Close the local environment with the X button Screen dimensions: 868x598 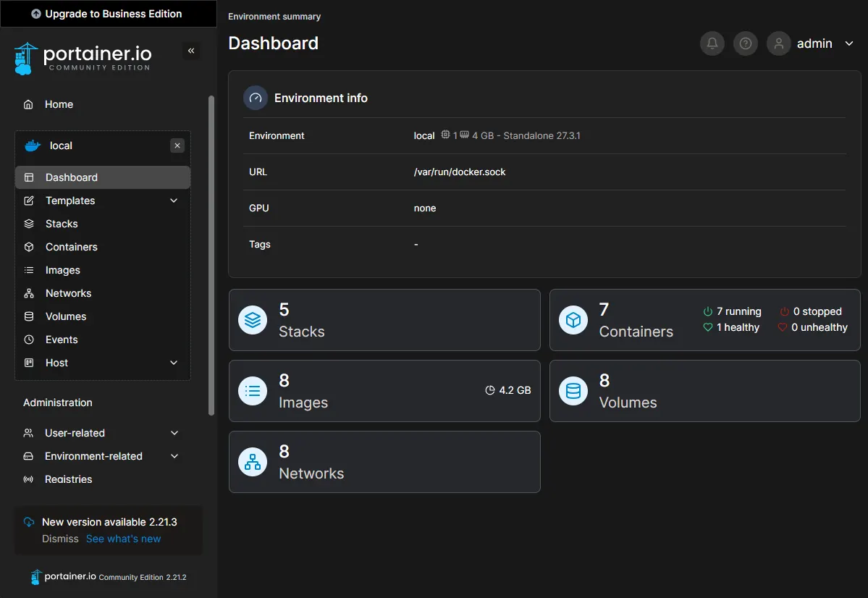tap(177, 146)
